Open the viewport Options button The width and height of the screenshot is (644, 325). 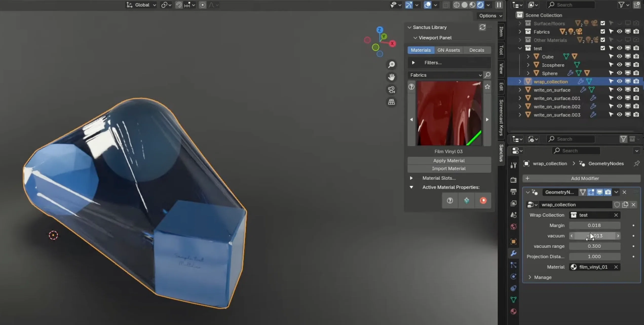490,16
